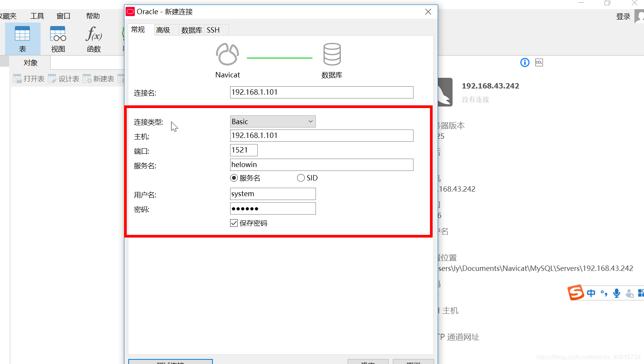644x364 pixels.
Task: Open the 视图 (View) toolbar icon
Action: tap(58, 39)
